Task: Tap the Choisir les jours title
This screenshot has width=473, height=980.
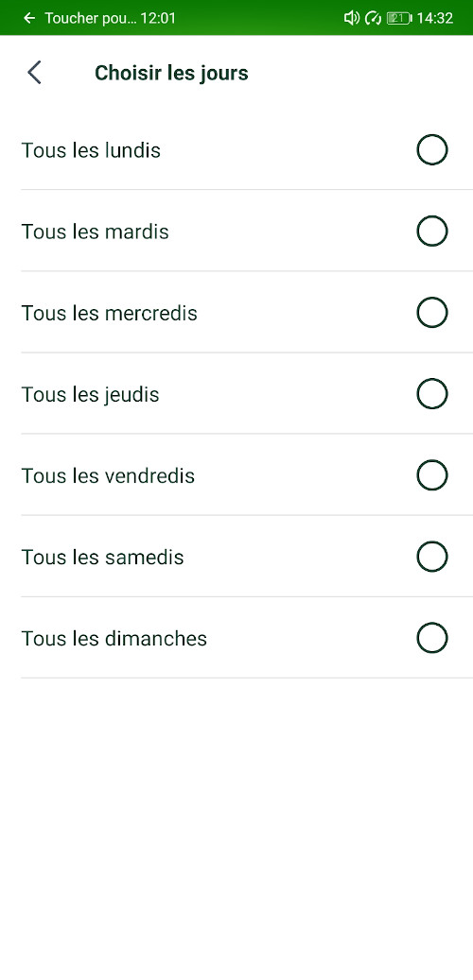Action: pyautogui.click(x=171, y=73)
